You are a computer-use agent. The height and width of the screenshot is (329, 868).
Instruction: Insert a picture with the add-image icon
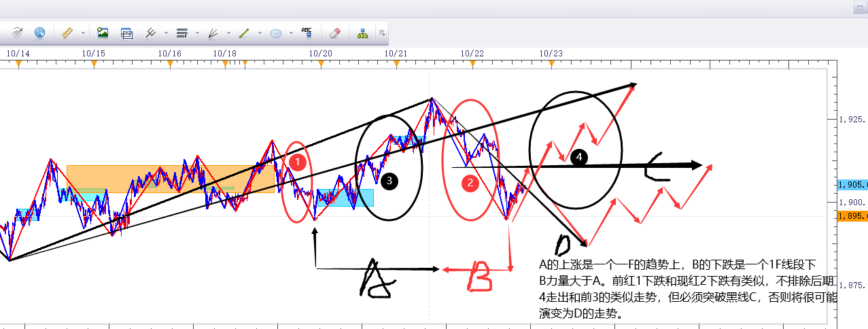(103, 32)
